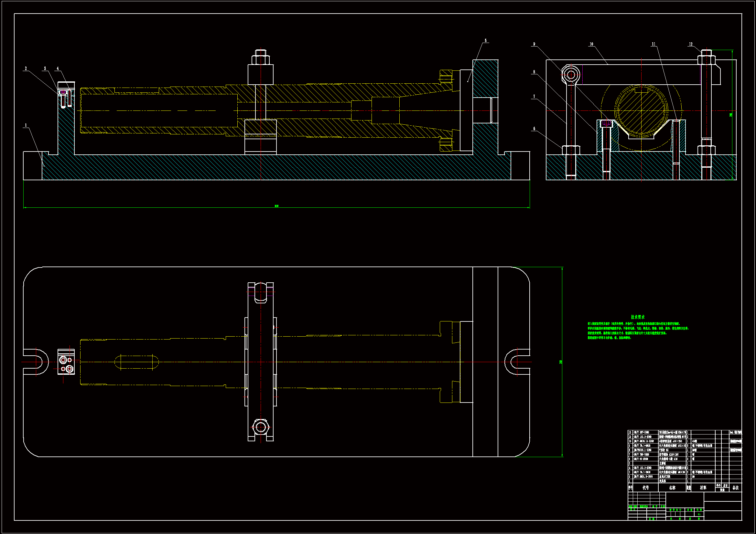Click the yellow keyway slot in plan view
This screenshot has width=756, height=534.
pyautogui.click(x=136, y=362)
